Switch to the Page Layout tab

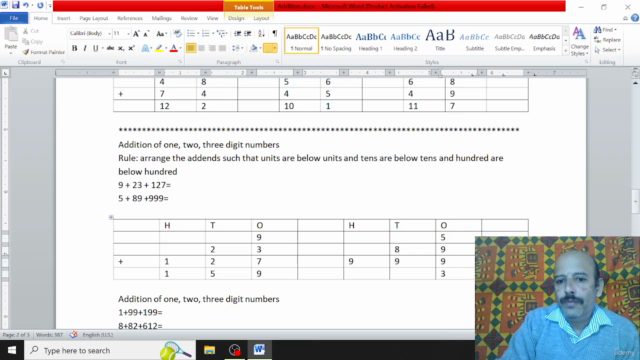(x=94, y=18)
